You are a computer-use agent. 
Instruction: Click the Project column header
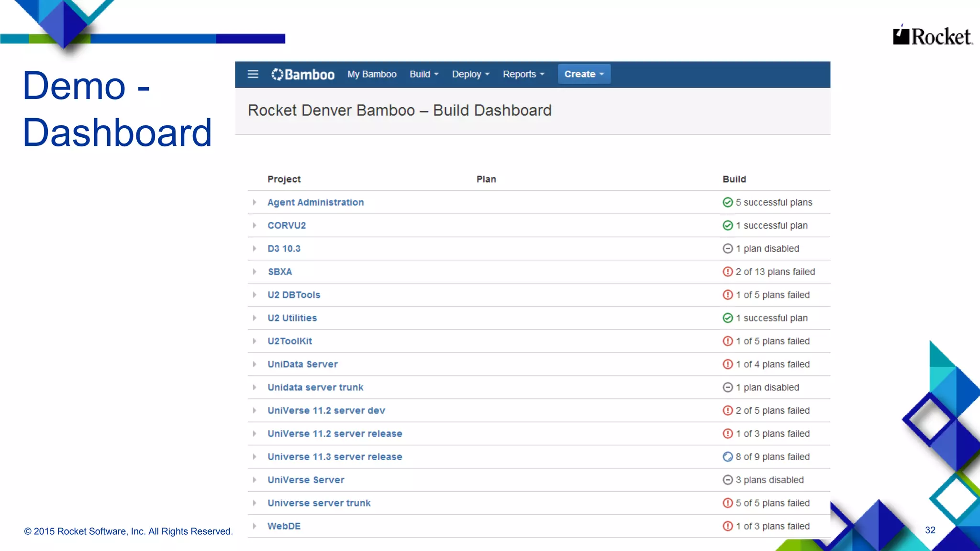click(284, 179)
